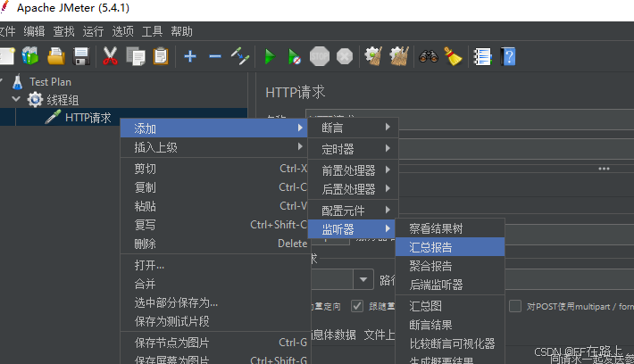The image size is (634, 364).
Task: Choose 保存节点为图片 menu item
Action: pyautogui.click(x=214, y=343)
